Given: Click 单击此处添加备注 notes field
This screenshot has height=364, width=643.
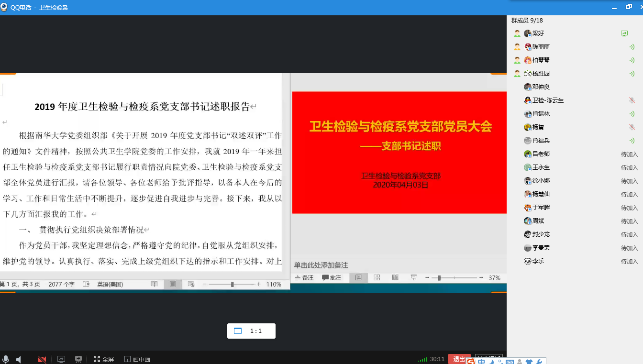Looking at the screenshot, I should point(321,265).
